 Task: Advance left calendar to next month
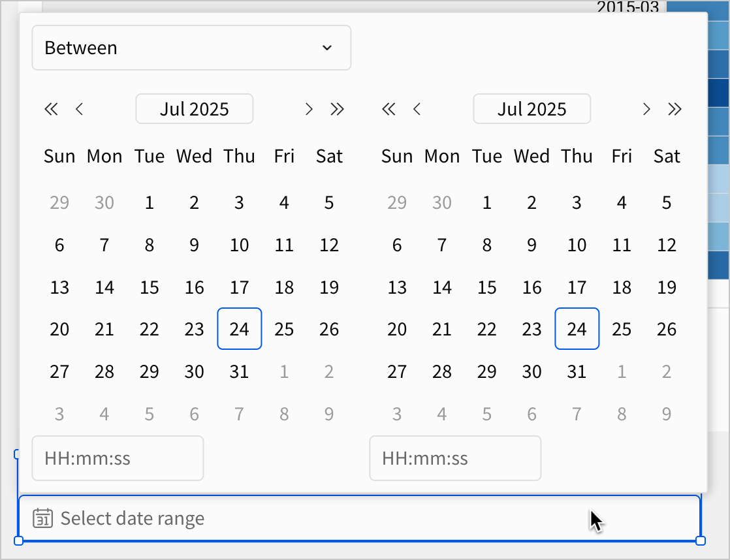[309, 109]
